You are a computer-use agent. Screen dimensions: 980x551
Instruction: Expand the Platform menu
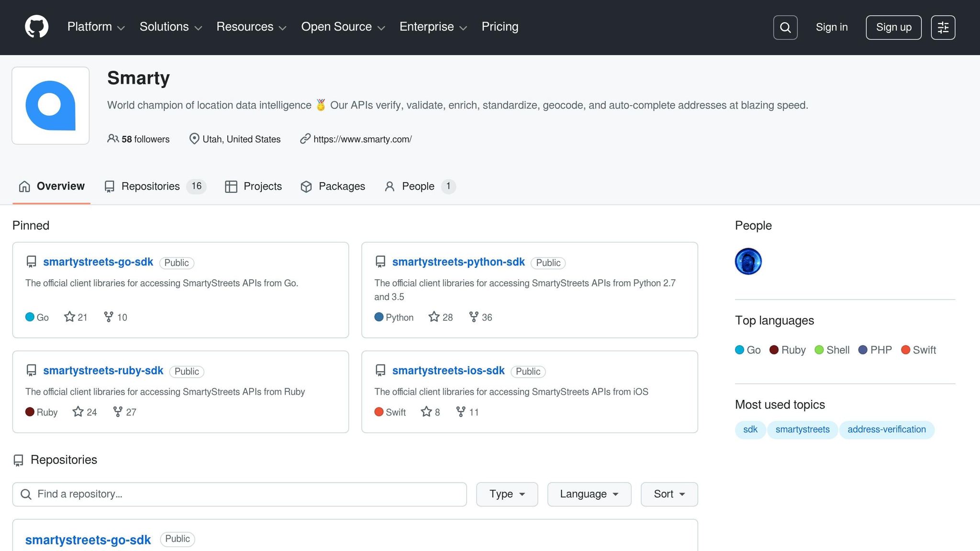tap(96, 27)
